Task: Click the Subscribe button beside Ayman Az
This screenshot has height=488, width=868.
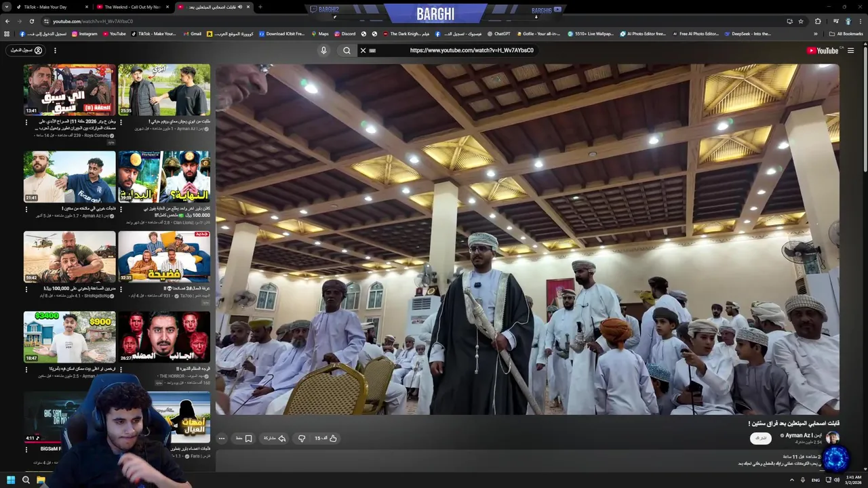Action: click(x=761, y=439)
